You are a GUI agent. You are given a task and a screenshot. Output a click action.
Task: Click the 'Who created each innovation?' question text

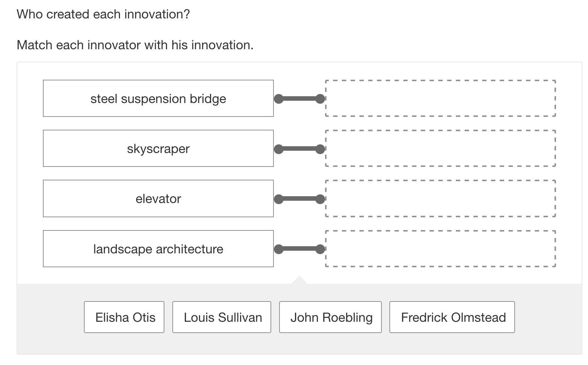pyautogui.click(x=103, y=14)
